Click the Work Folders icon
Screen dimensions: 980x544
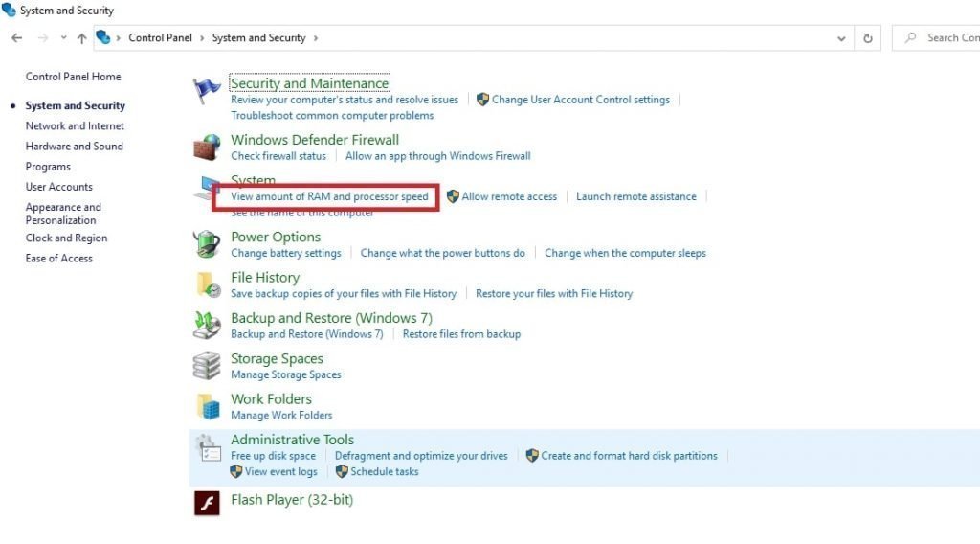tap(208, 407)
